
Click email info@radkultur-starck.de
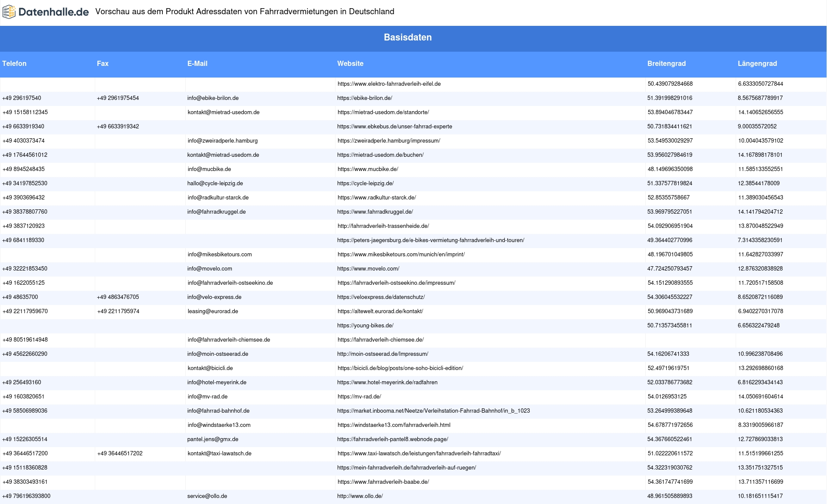pos(218,198)
